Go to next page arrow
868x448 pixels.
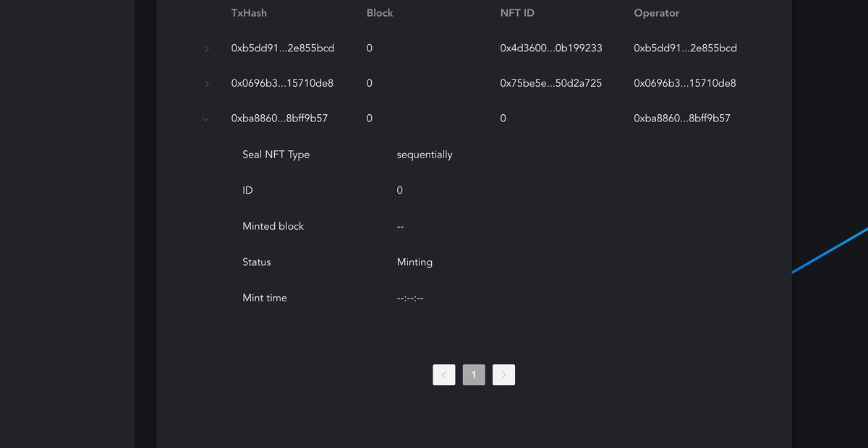click(x=503, y=374)
